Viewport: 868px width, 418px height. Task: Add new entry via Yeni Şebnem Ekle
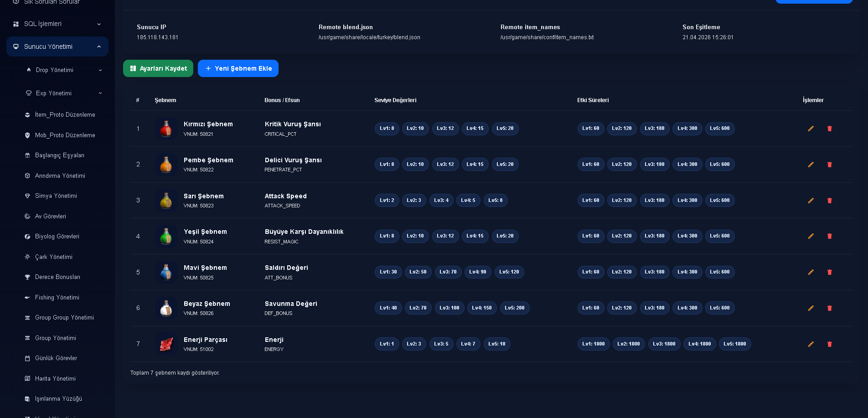click(x=238, y=68)
